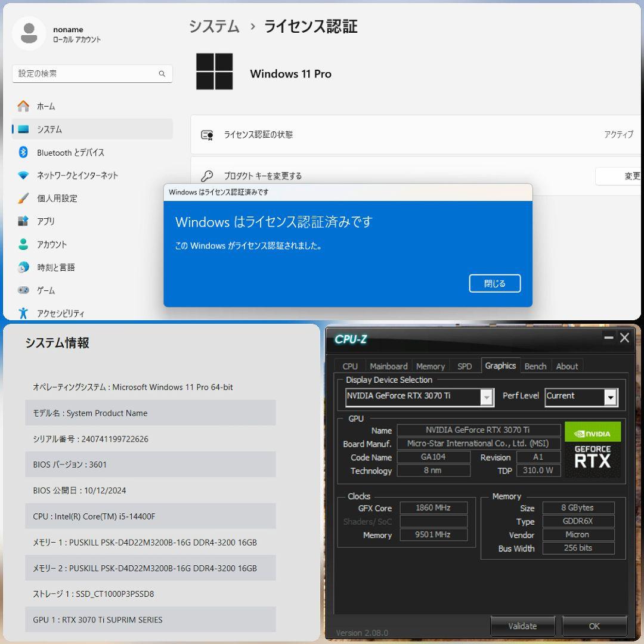644x644 pixels.
Task: Open Bluetooth and devices settings
Action: pos(70,153)
